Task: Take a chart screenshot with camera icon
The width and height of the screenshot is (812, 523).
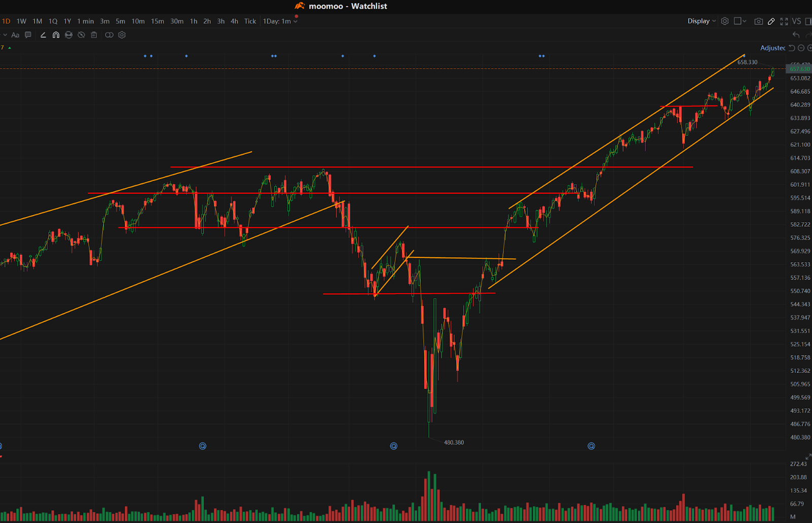Action: (x=758, y=21)
